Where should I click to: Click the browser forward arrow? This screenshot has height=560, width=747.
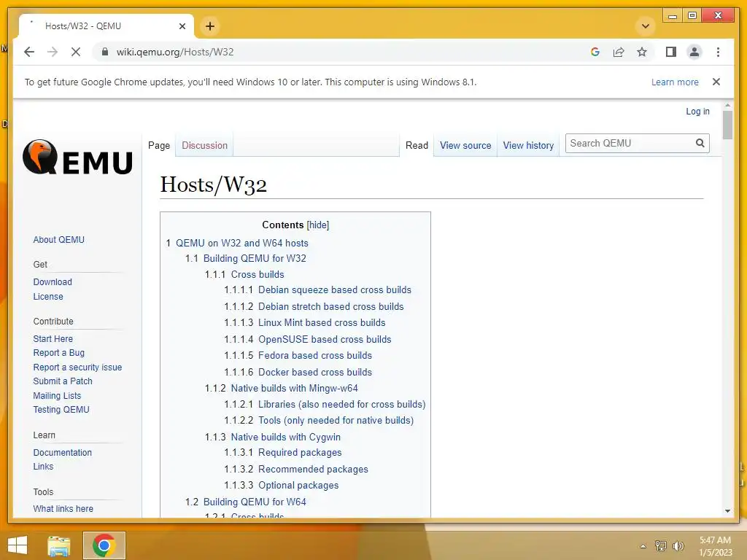(53, 52)
